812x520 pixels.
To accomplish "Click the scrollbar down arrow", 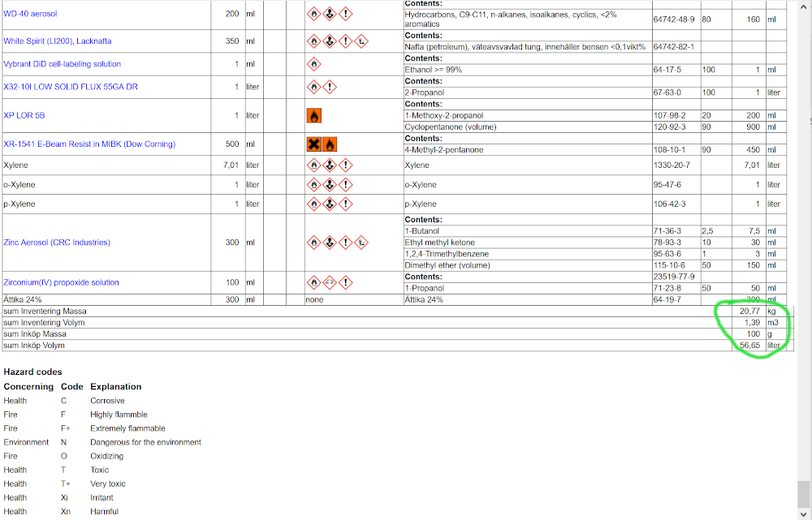I will click(803, 515).
